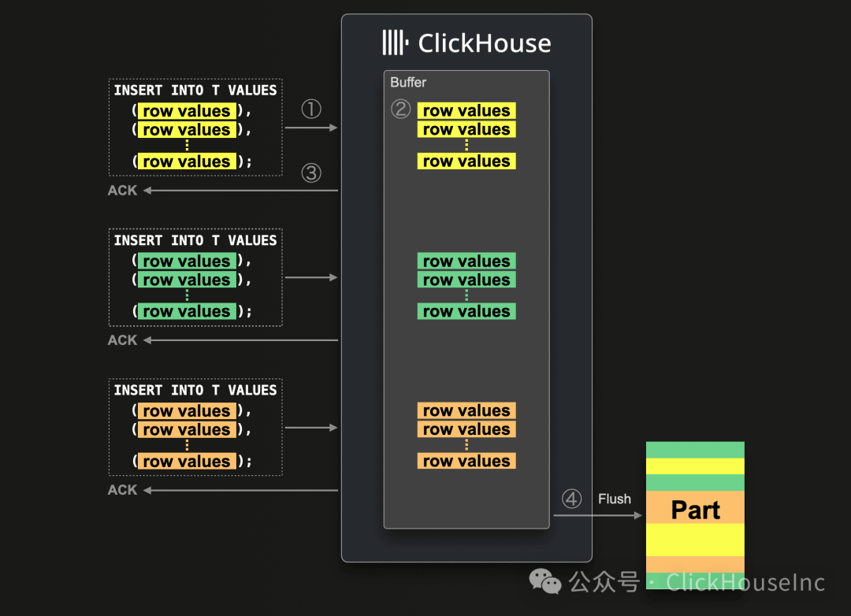Click the Part label text
The height and width of the screenshot is (616, 851).
click(x=695, y=510)
